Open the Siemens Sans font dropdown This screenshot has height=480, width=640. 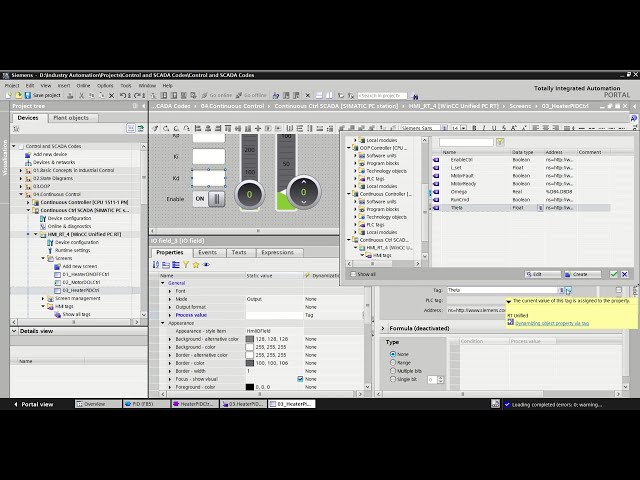point(444,128)
